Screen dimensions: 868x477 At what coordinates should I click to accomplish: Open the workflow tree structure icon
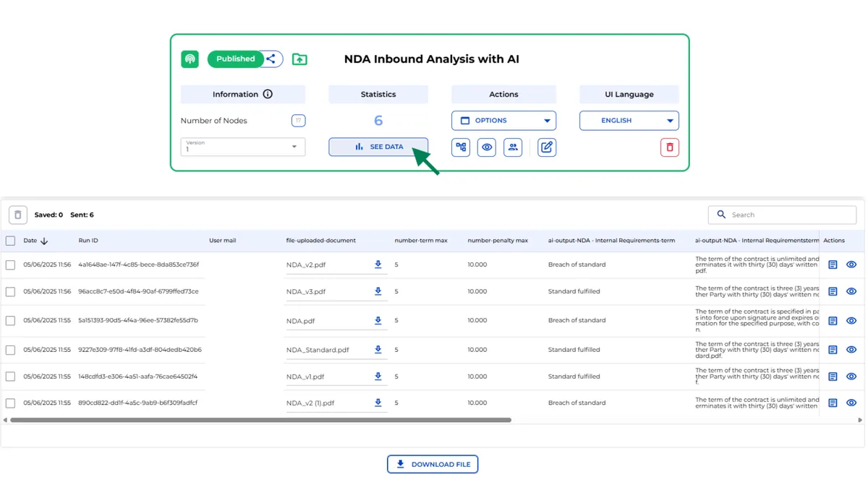[461, 147]
